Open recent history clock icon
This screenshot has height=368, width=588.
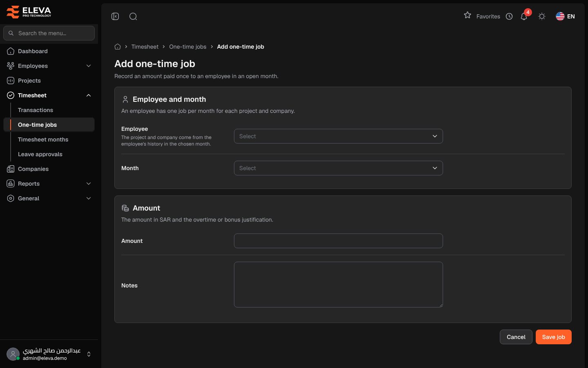point(509,16)
